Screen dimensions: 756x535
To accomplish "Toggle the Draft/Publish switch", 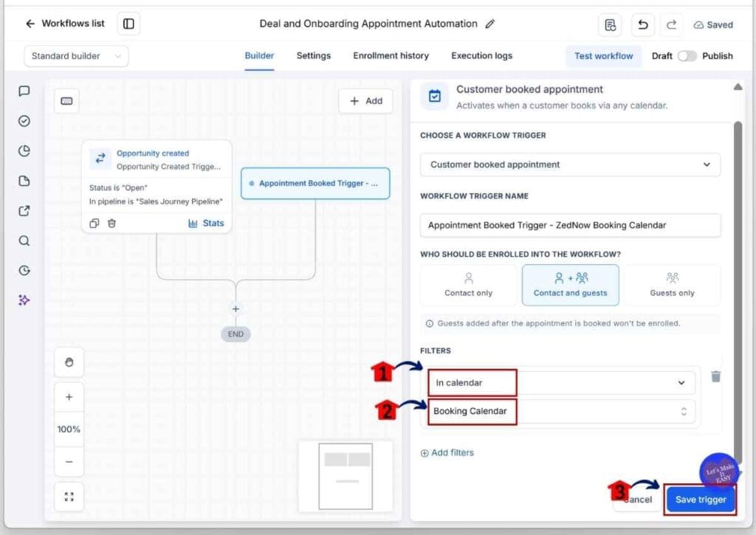I will 687,56.
